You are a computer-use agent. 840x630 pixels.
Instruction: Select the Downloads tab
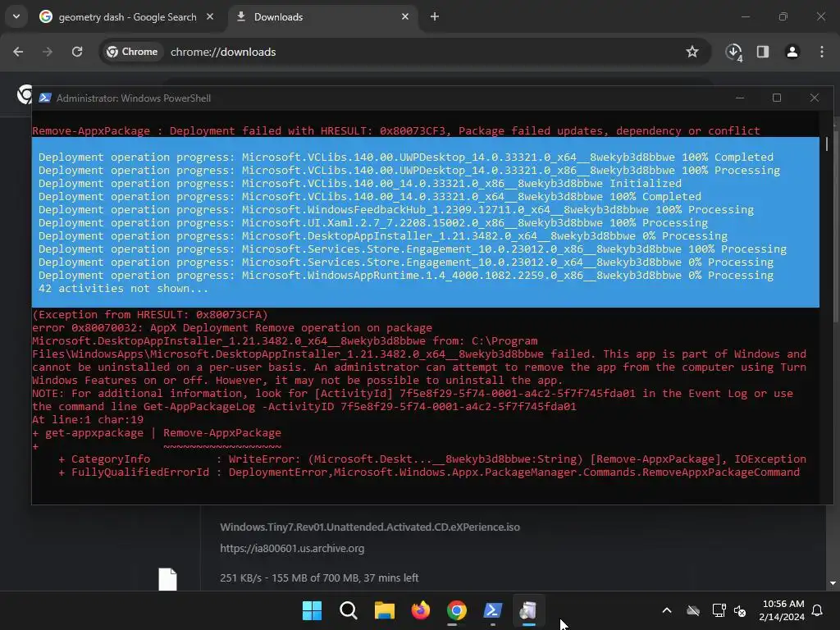[323, 17]
